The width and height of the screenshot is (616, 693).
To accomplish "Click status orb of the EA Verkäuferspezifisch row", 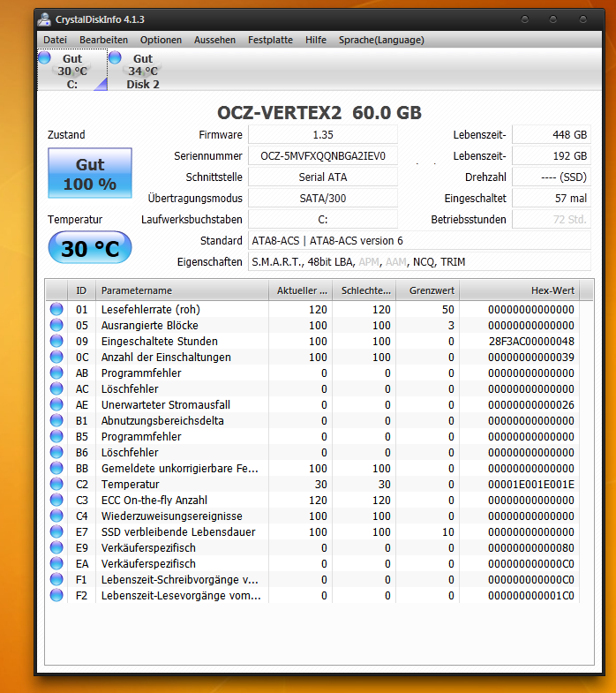I will pyautogui.click(x=56, y=563).
